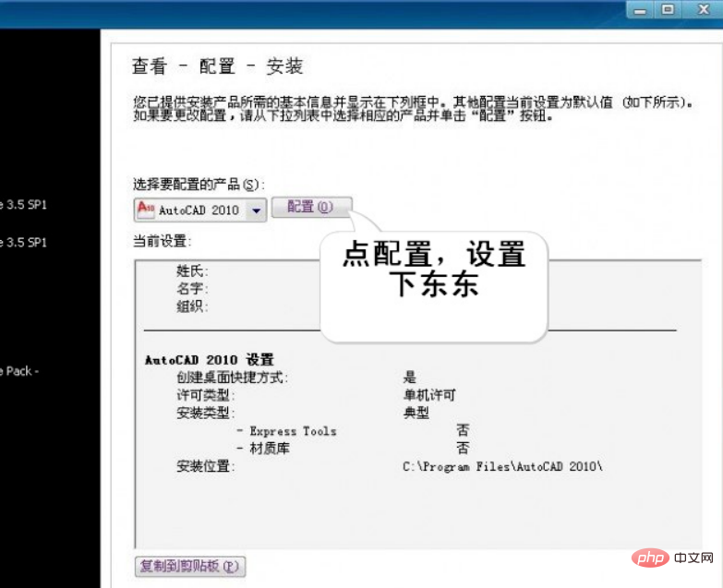Click the C:\Program Files\AutoCAD 2010\ path
The width and height of the screenshot is (723, 588).
tap(502, 466)
